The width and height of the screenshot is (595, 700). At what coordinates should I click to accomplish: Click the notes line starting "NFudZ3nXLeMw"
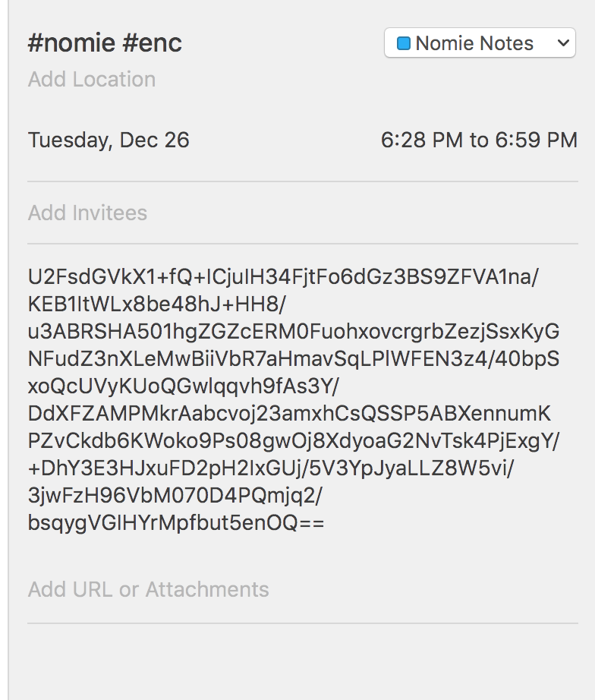[x=293, y=360]
